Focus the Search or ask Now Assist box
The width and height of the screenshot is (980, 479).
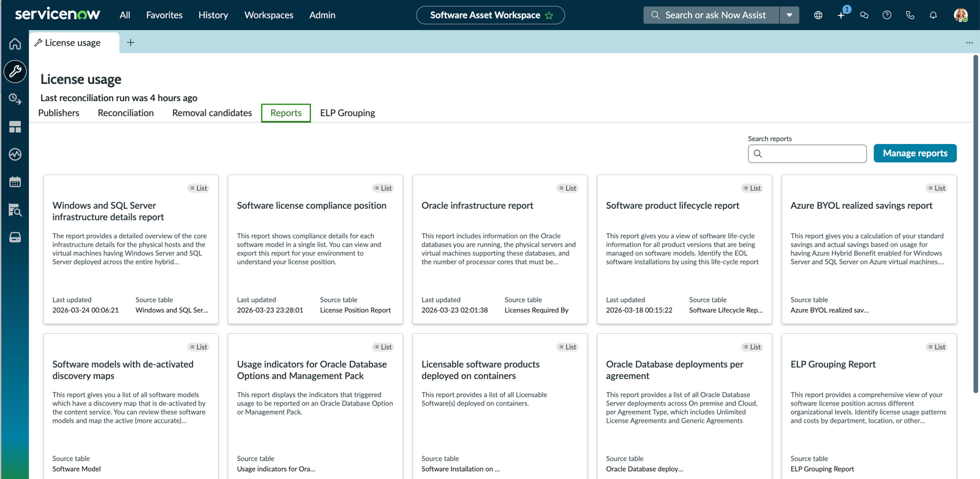tap(712, 15)
